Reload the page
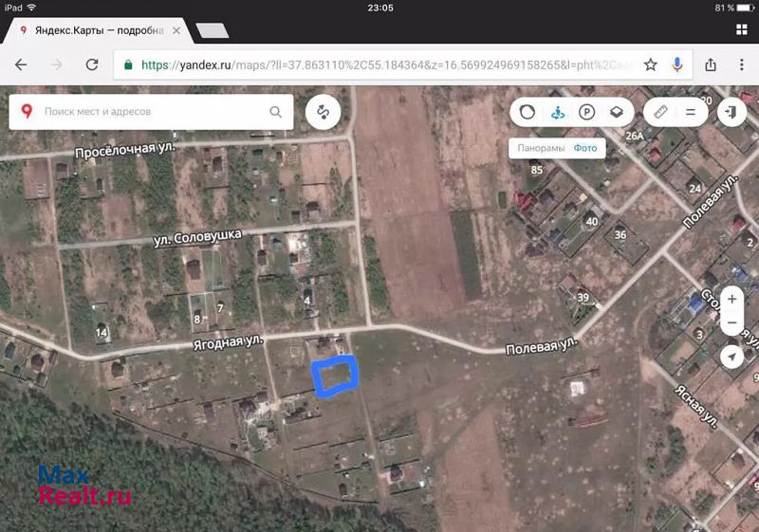Image resolution: width=759 pixels, height=532 pixels. pyautogui.click(x=92, y=65)
